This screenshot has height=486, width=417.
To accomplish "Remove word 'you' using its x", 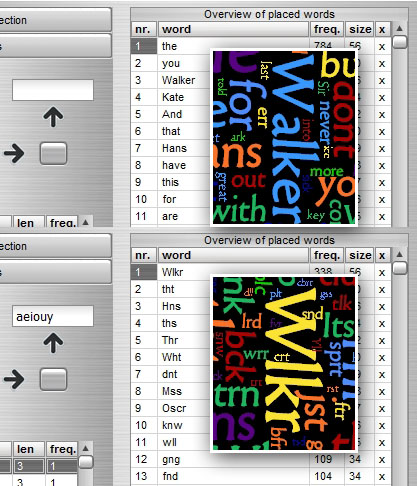I will 382,64.
